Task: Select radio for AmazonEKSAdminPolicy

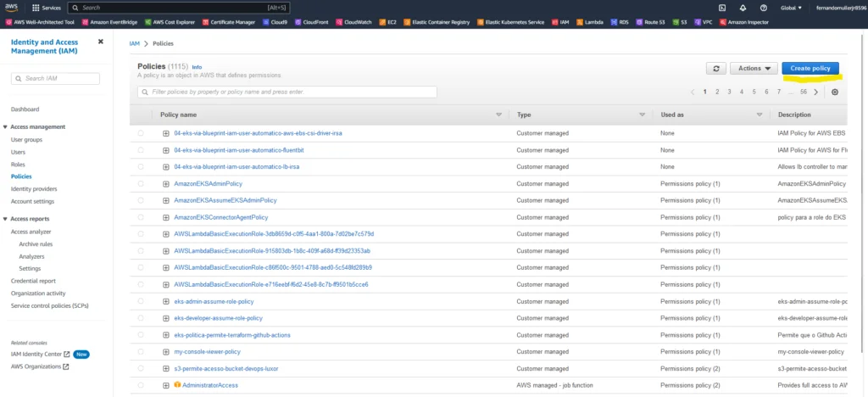Action: pyautogui.click(x=141, y=183)
